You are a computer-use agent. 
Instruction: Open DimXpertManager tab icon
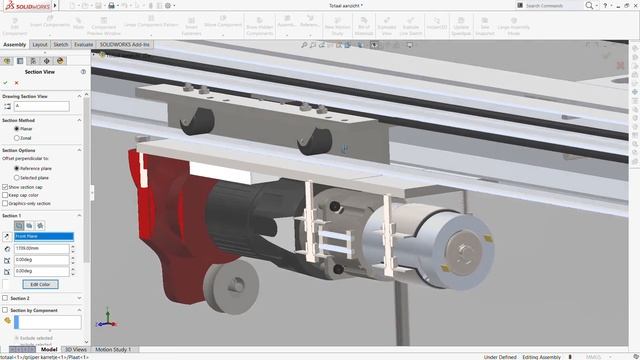point(47,61)
